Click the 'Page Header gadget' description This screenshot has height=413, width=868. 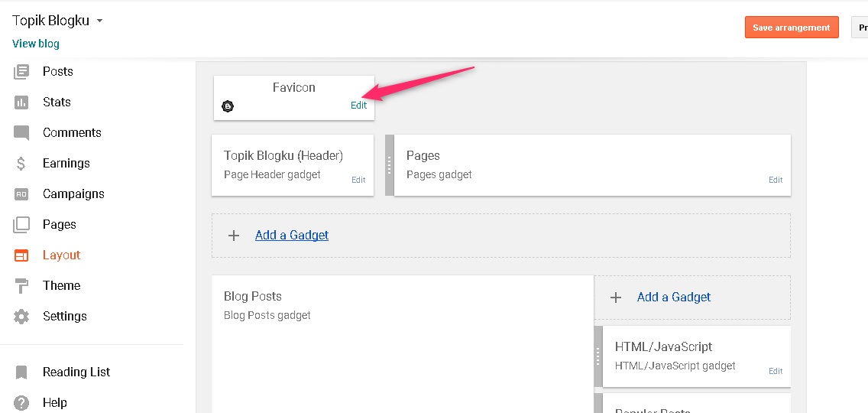click(272, 174)
